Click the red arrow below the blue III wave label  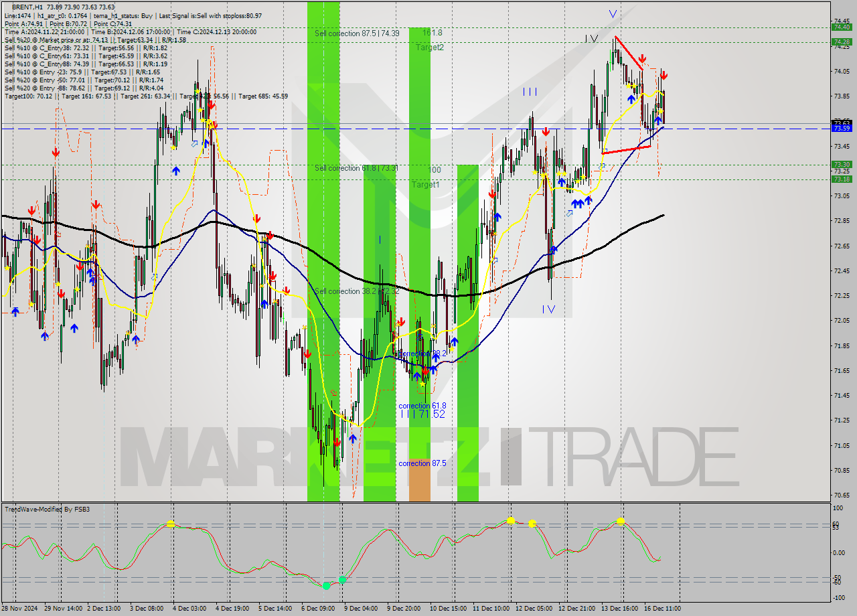546,132
